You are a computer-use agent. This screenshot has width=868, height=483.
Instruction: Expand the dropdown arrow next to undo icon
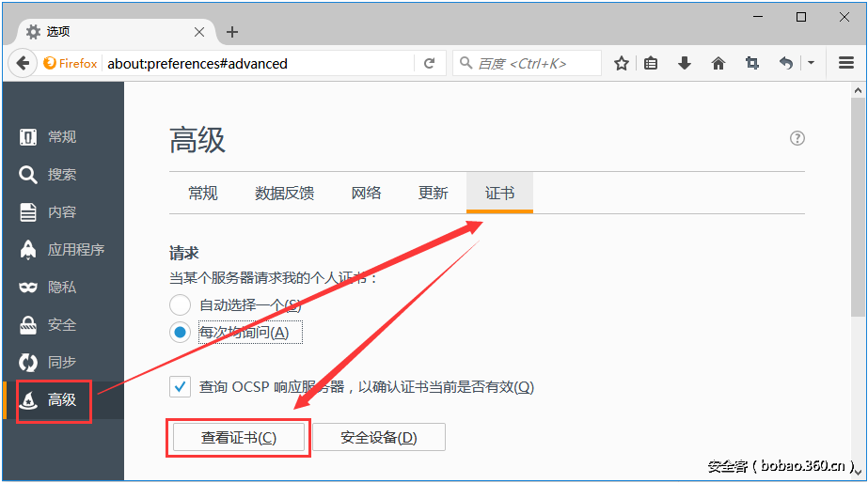(811, 63)
